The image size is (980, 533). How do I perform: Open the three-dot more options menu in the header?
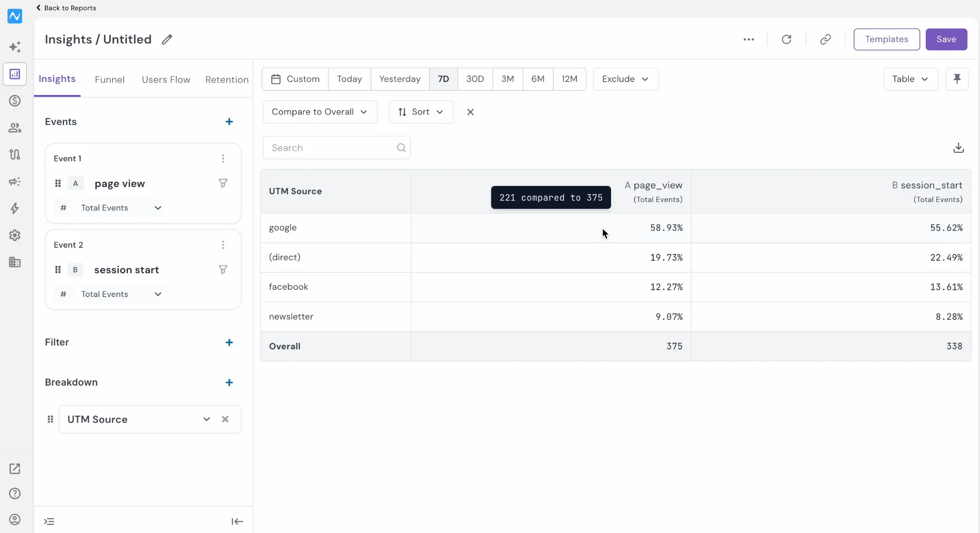click(749, 39)
